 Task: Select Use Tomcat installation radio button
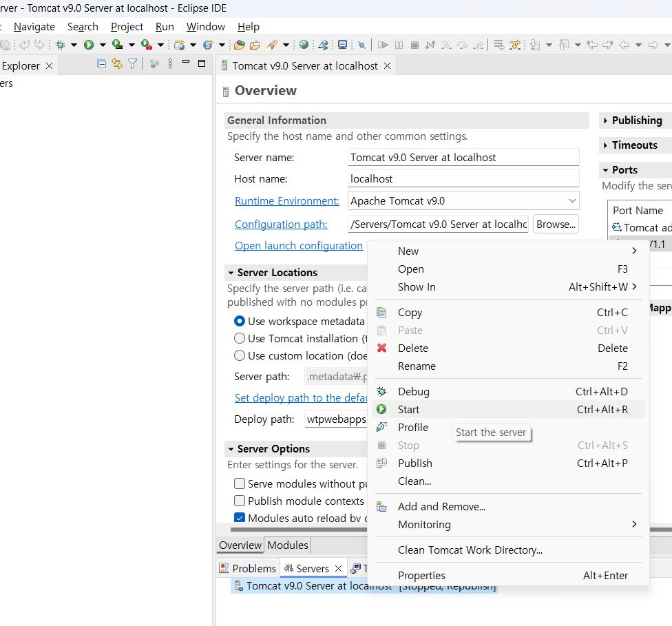(240, 338)
